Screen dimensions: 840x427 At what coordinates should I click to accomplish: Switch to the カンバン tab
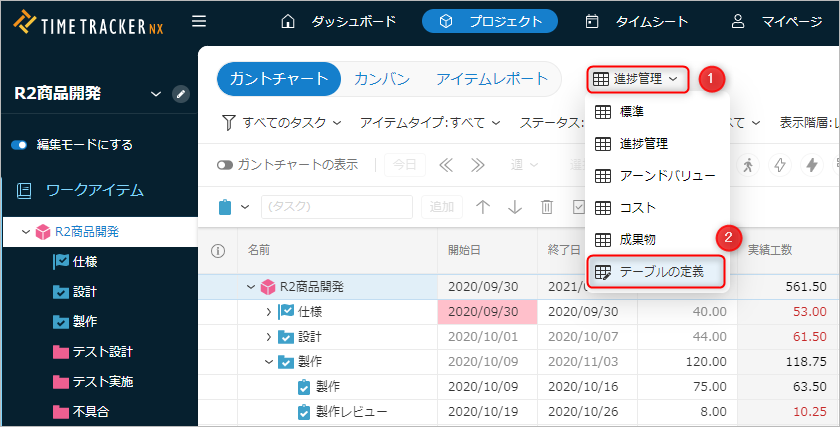382,79
